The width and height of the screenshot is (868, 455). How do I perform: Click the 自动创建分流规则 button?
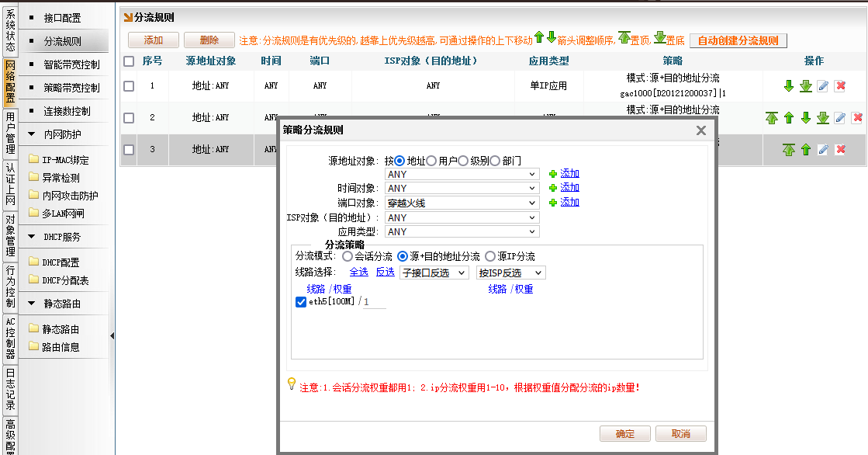738,40
